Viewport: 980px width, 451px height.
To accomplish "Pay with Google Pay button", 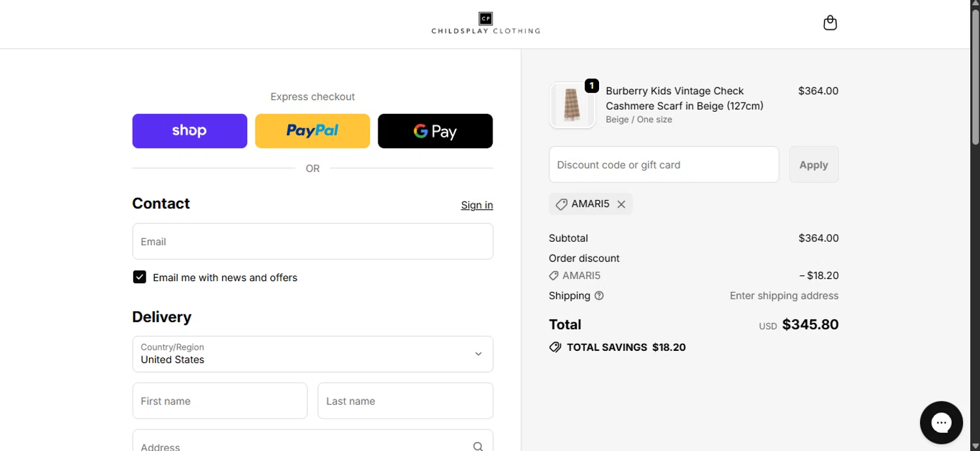I will click(435, 131).
